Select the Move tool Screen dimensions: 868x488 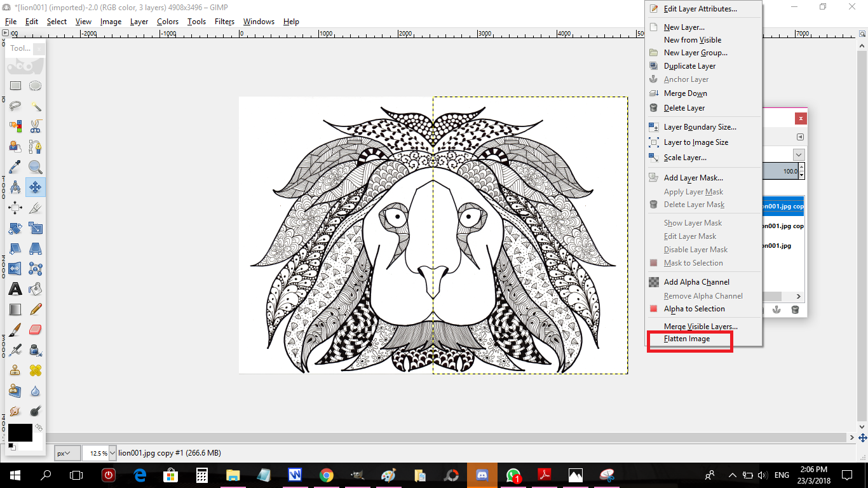36,187
